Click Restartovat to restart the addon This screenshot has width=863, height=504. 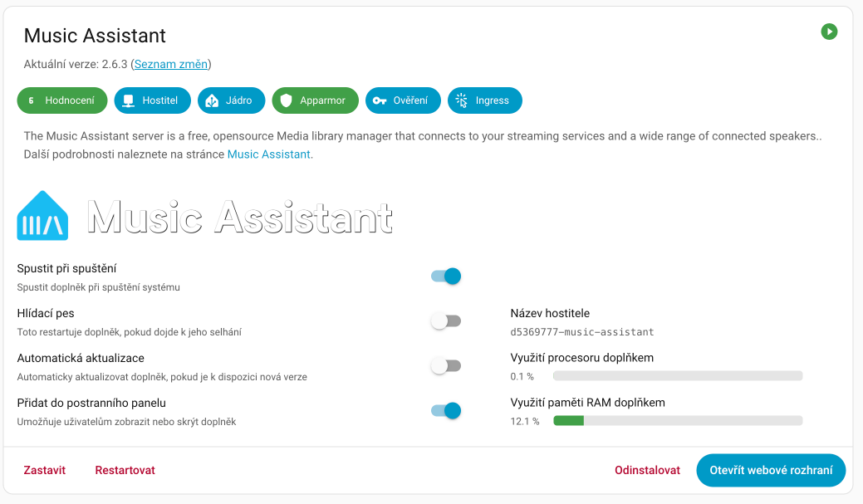(x=125, y=470)
